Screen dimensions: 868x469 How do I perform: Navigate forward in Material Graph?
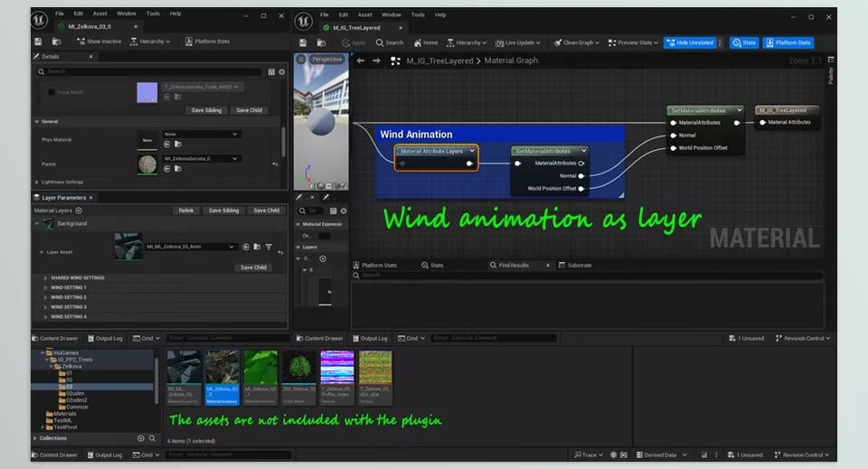pyautogui.click(x=376, y=61)
